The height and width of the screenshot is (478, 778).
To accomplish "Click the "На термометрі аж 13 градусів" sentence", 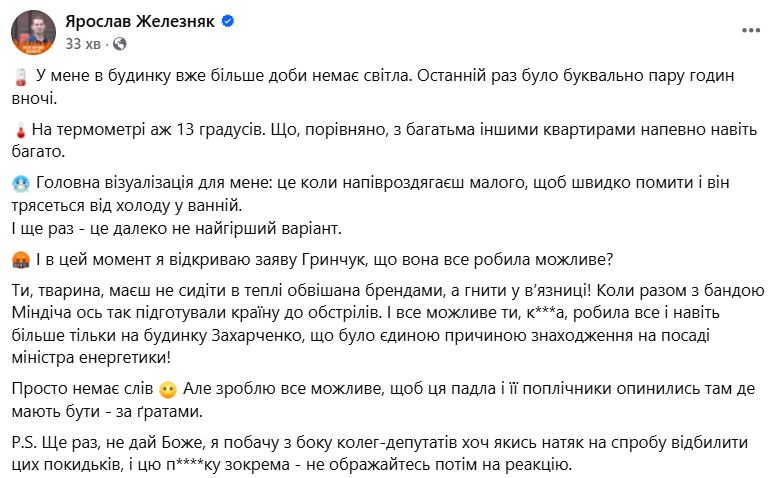I will point(160,131).
